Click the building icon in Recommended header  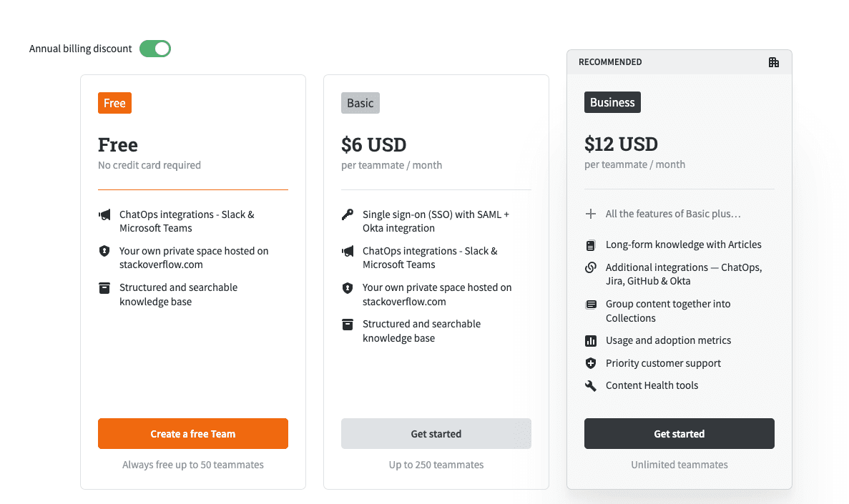(x=774, y=62)
